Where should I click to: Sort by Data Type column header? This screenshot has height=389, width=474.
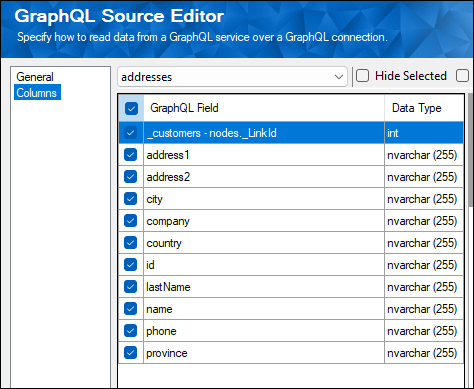click(x=424, y=108)
